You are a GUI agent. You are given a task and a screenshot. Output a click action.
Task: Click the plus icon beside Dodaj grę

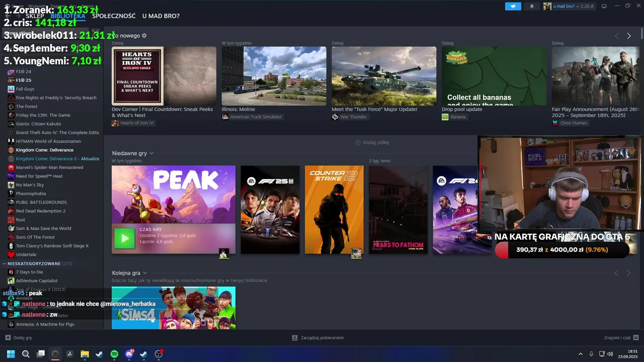8,338
